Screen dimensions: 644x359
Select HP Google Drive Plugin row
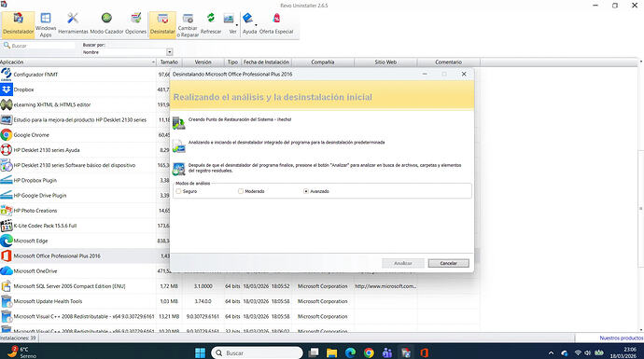(84, 195)
